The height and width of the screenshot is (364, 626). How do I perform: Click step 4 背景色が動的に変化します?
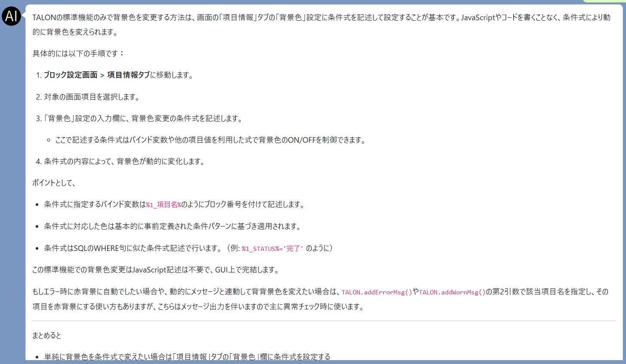[125, 162]
